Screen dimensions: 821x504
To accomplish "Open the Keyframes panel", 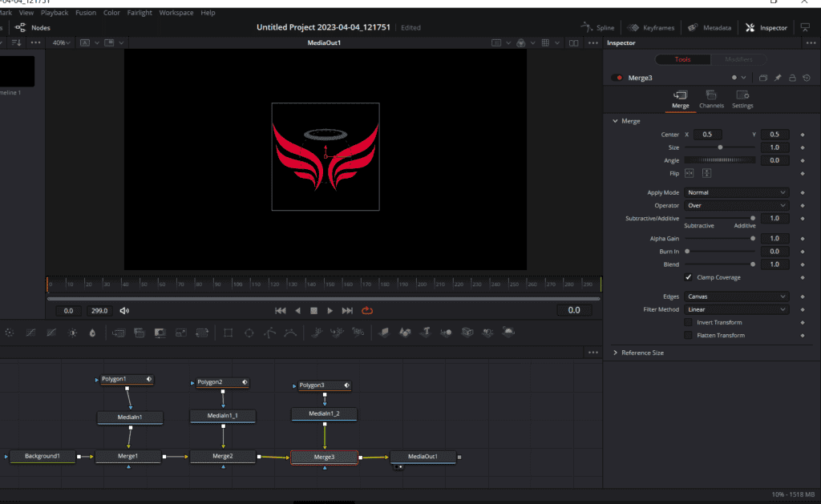I will pos(651,28).
